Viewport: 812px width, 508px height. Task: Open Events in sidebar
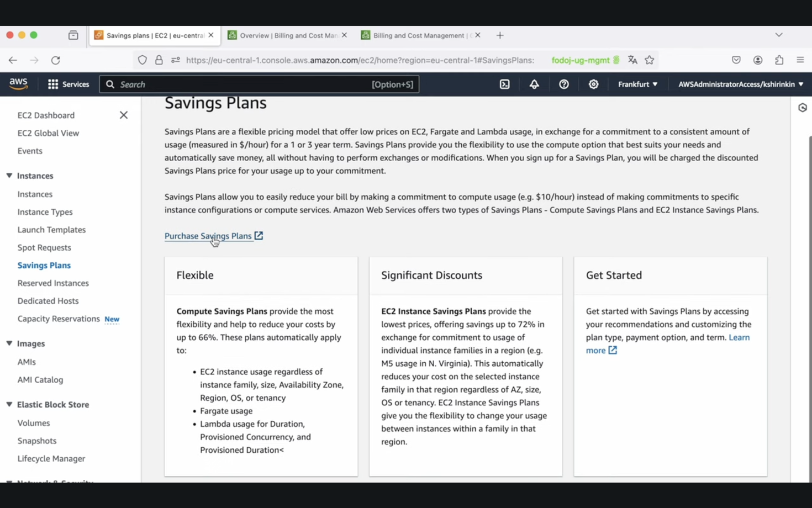pyautogui.click(x=30, y=151)
